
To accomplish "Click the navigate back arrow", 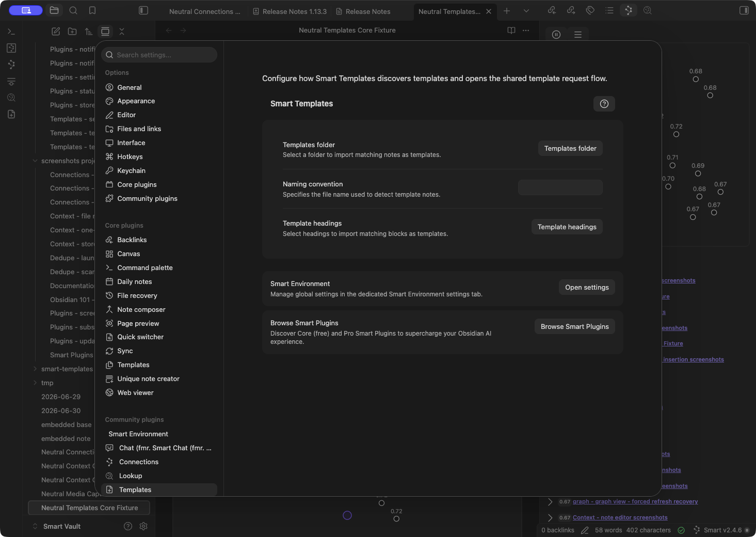I will click(x=169, y=30).
